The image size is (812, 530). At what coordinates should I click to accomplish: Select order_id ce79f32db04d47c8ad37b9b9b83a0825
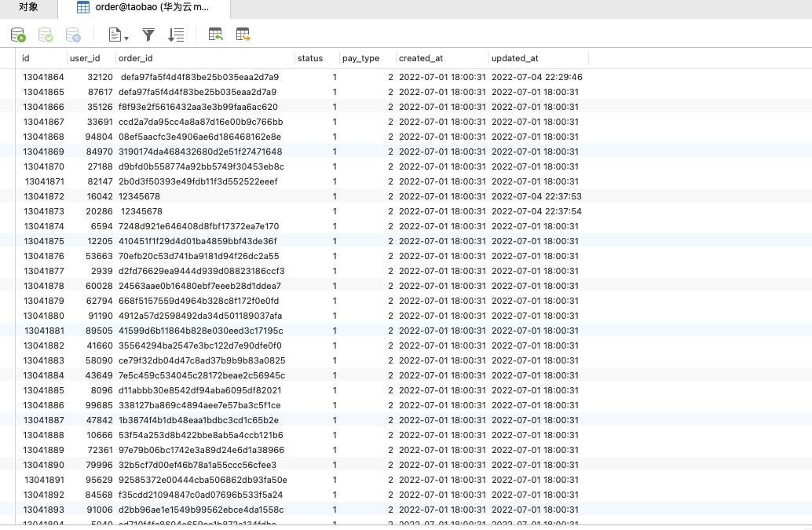point(202,360)
